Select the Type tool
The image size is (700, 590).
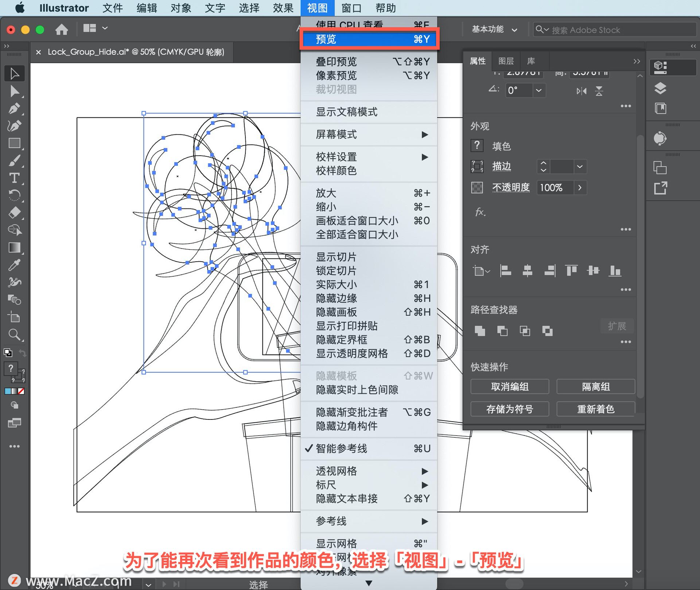[15, 178]
